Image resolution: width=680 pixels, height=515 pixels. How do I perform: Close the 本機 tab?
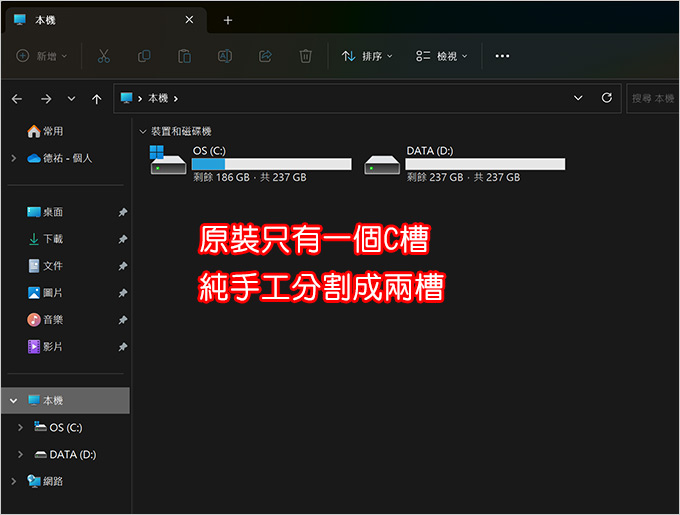[189, 20]
